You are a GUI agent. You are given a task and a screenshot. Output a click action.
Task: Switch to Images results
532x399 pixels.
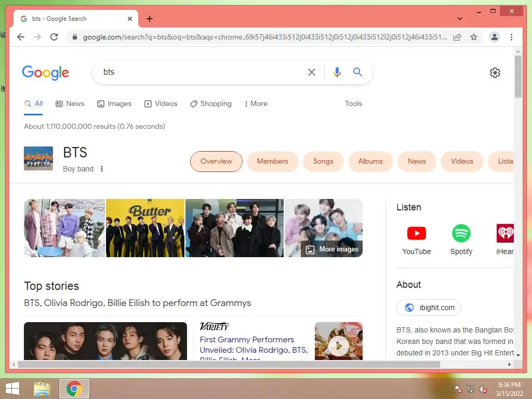point(114,104)
